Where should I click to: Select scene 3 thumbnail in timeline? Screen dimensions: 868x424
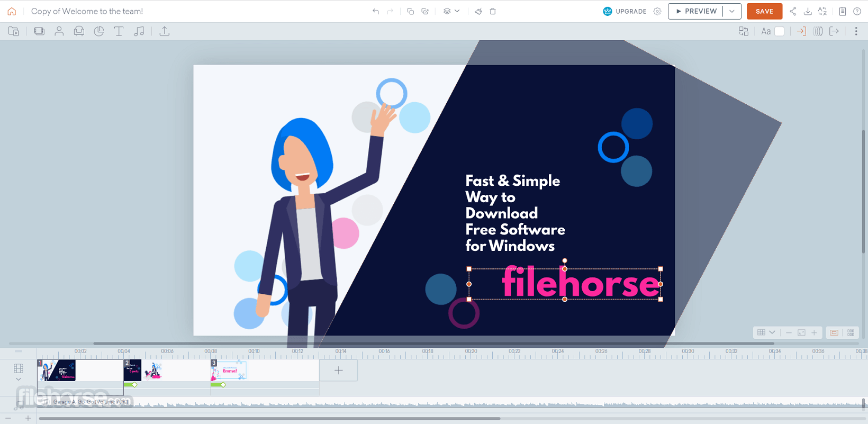click(x=229, y=371)
